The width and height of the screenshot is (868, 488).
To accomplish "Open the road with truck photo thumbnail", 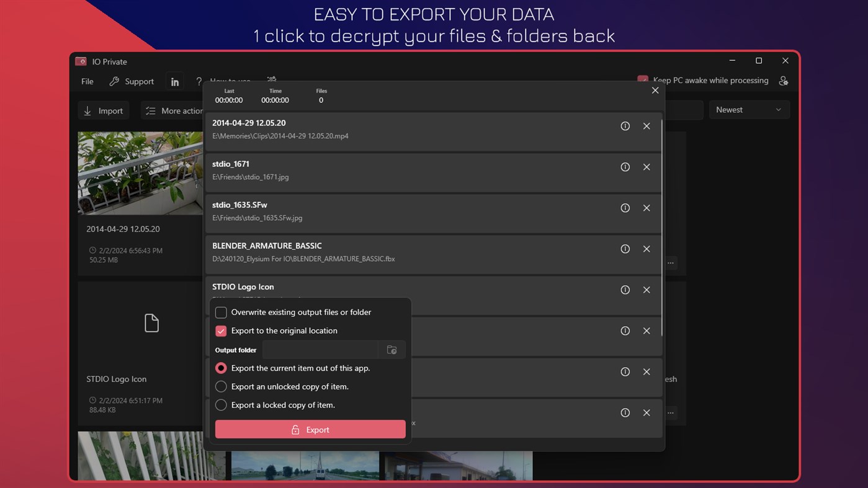I will tap(305, 465).
